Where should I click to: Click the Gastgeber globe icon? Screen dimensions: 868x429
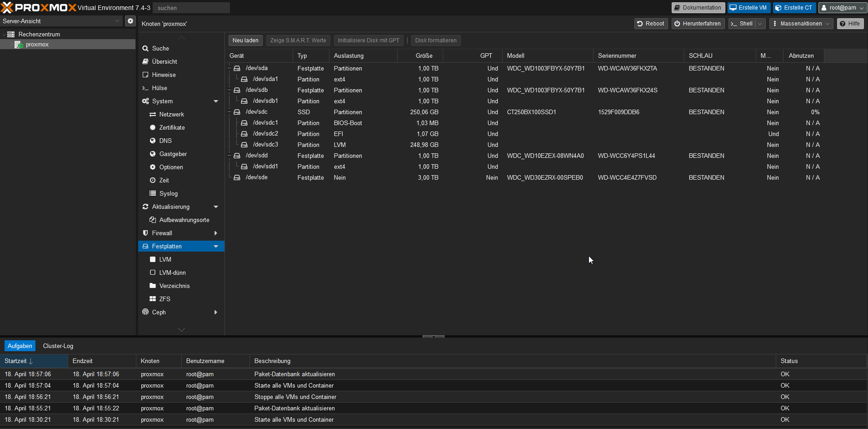click(x=153, y=154)
